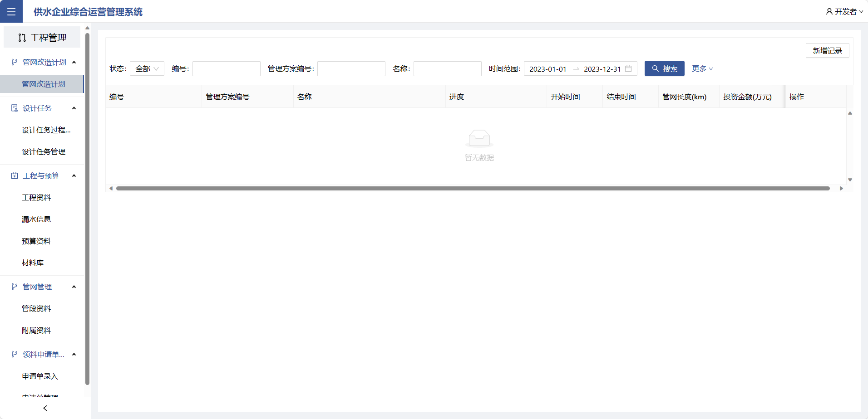
Task: Click the 工程与预算 icon
Action: [15, 175]
